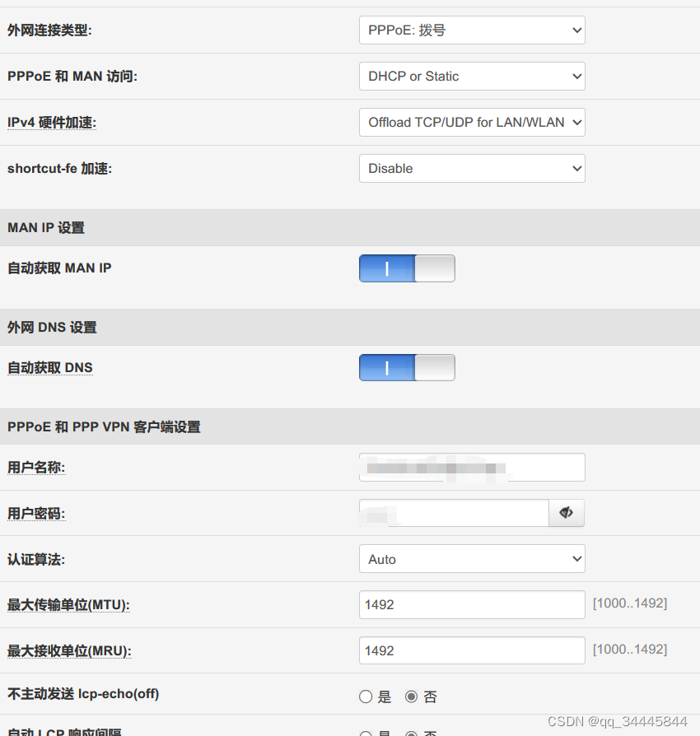Open the PPPoE 和 MAN 访问 dropdown

click(472, 76)
